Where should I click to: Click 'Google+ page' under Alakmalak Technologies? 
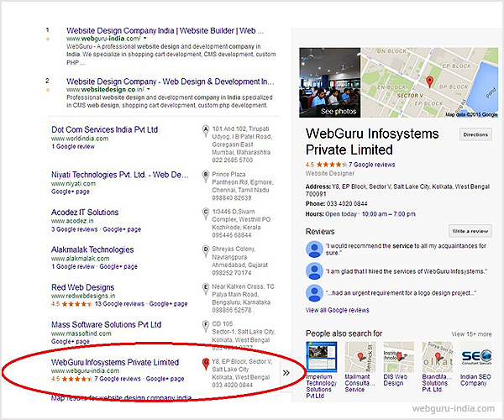coord(118,266)
